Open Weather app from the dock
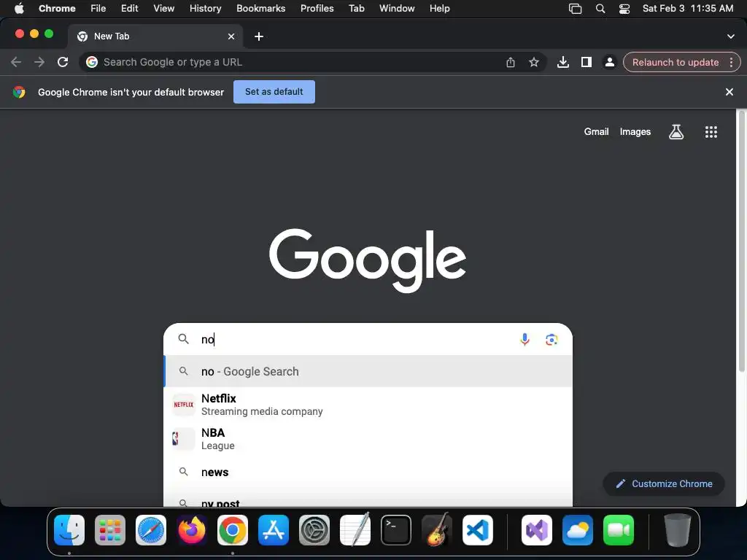This screenshot has width=747, height=560. click(x=578, y=530)
